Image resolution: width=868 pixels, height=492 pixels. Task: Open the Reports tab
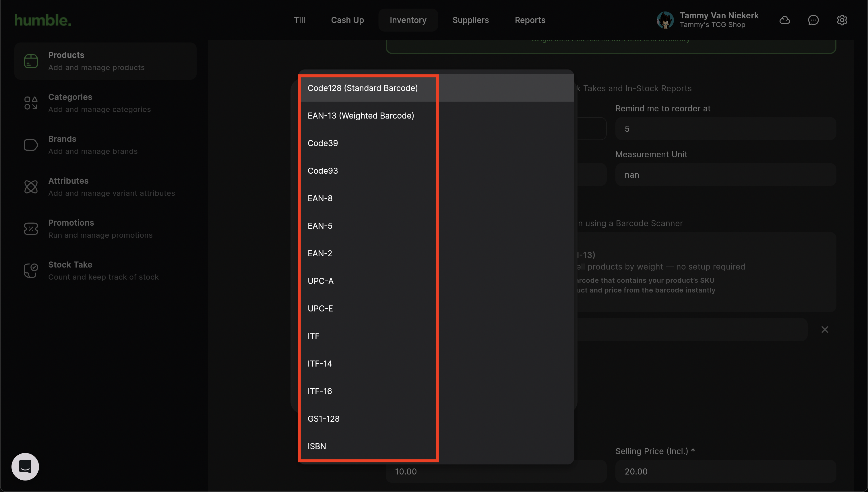530,20
